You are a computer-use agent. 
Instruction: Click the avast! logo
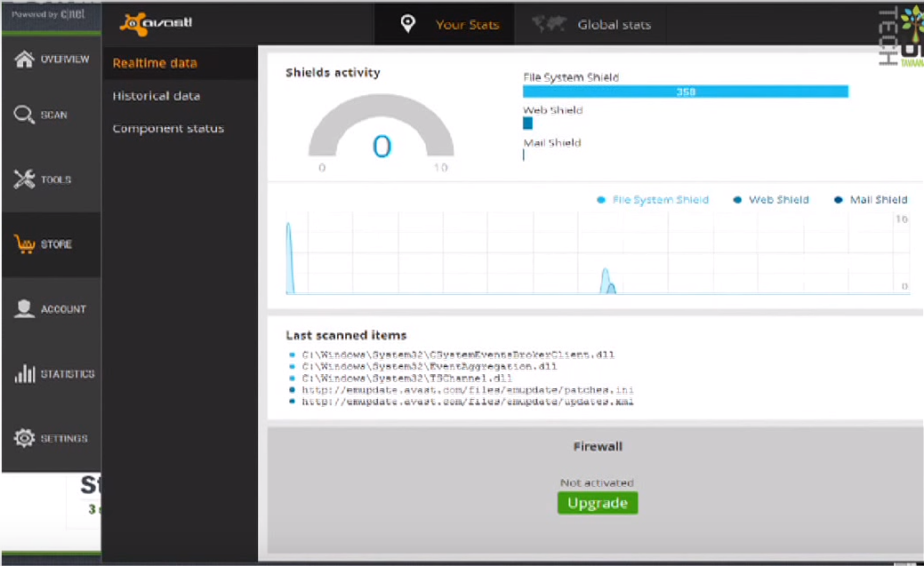pyautogui.click(x=157, y=24)
